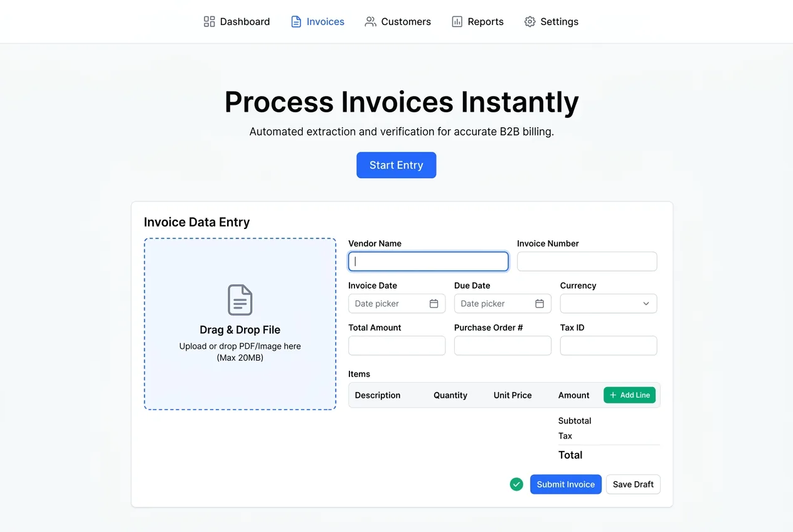Click the Invoice Number input field
The width and height of the screenshot is (793, 532).
587,261
